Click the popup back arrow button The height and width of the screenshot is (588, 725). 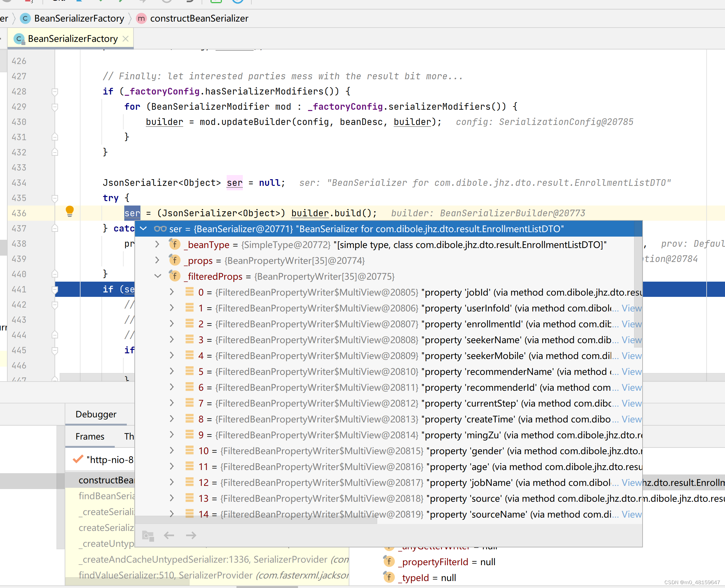coord(169,535)
